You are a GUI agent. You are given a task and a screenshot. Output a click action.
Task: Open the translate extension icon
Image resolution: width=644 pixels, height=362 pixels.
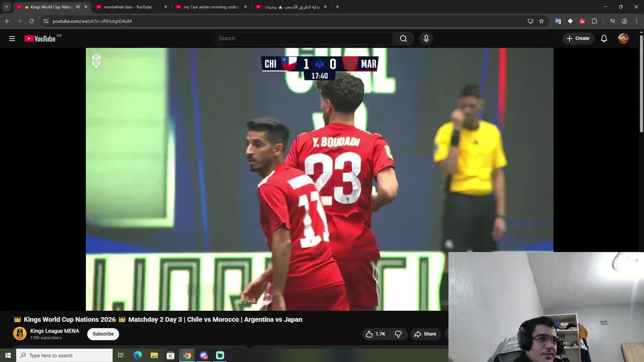click(x=558, y=21)
